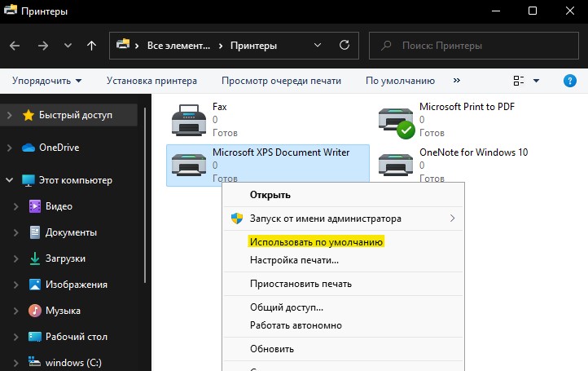The image size is (588, 371).
Task: Go back with the Back arrow
Action: coord(15,46)
